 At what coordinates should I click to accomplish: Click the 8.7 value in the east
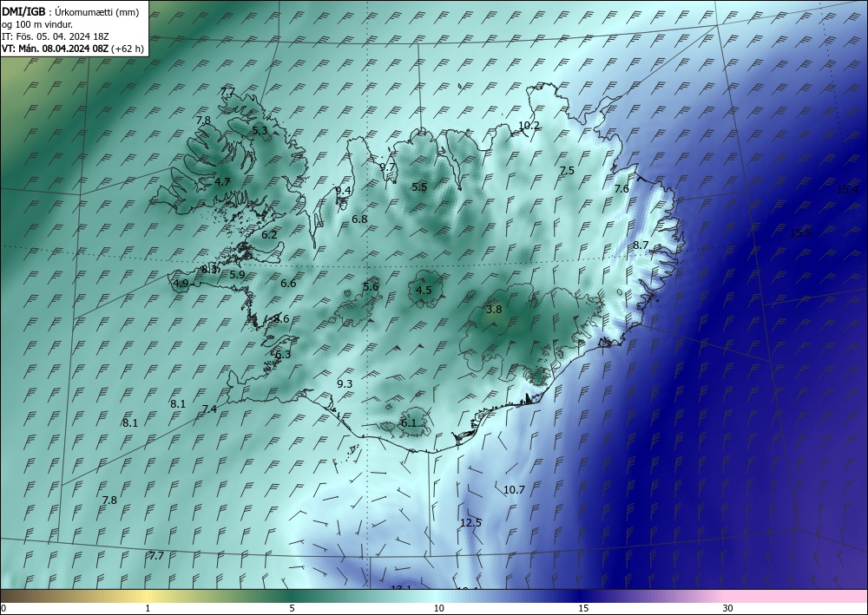(x=641, y=245)
